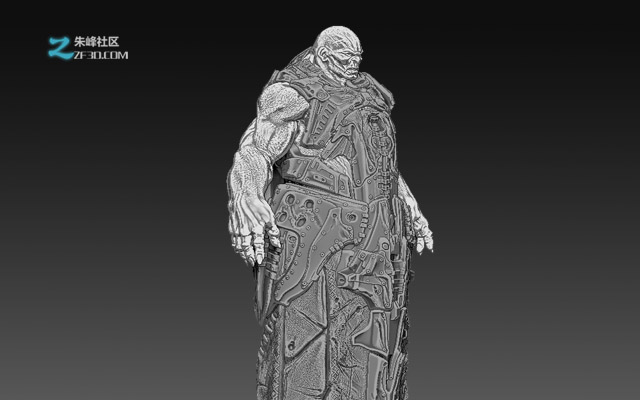This screenshot has height=400, width=640.
Task: Select the character's bald head
Action: pyautogui.click(x=338, y=38)
